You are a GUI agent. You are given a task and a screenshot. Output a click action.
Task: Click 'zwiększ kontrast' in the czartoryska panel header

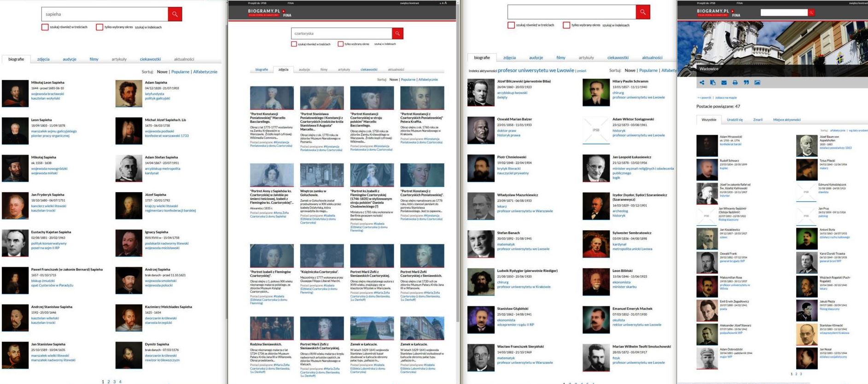(409, 3)
